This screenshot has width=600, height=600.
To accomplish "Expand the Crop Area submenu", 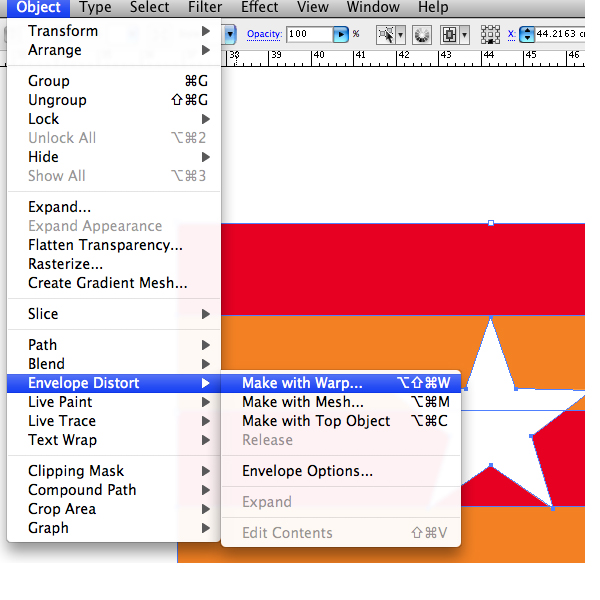I will tap(114, 509).
